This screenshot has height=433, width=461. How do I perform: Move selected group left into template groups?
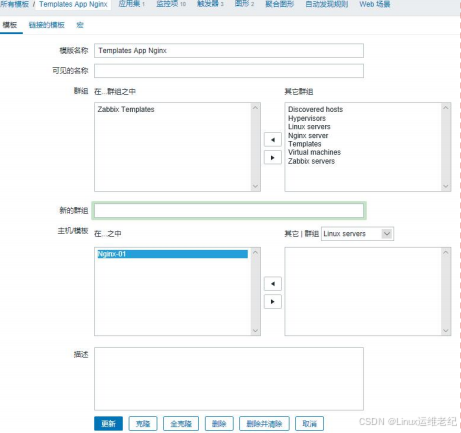(x=273, y=140)
